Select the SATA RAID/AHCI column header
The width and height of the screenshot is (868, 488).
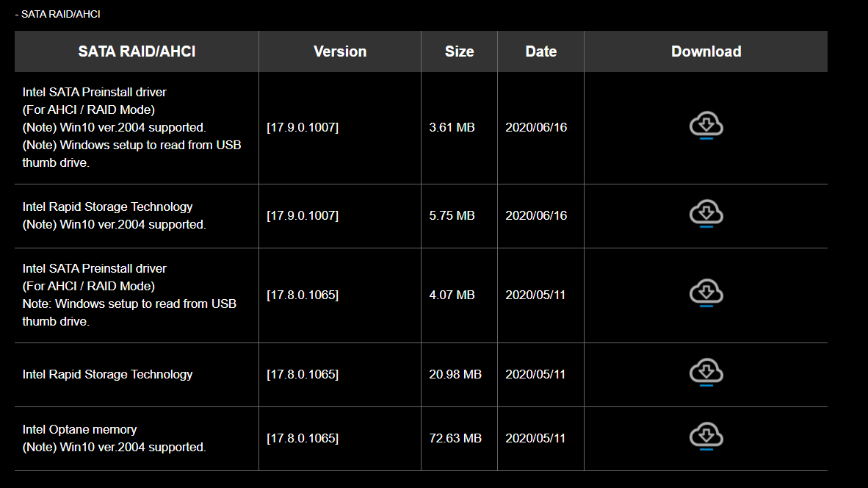pos(135,51)
